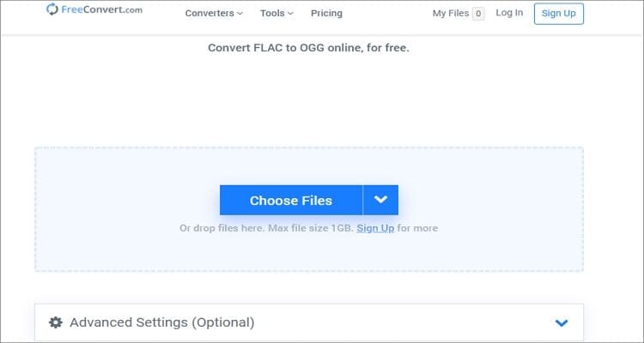Click the Advanced Settings gear icon
Image resolution: width=644 pixels, height=343 pixels.
tap(56, 323)
